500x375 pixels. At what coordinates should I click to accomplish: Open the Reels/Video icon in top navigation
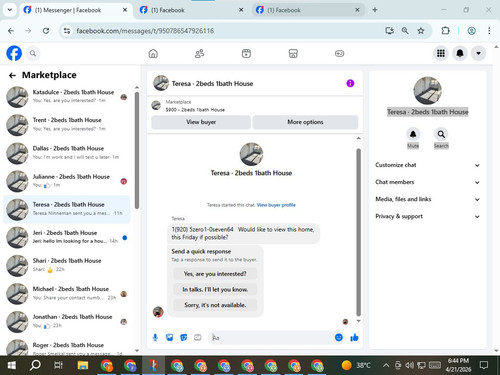click(x=246, y=53)
